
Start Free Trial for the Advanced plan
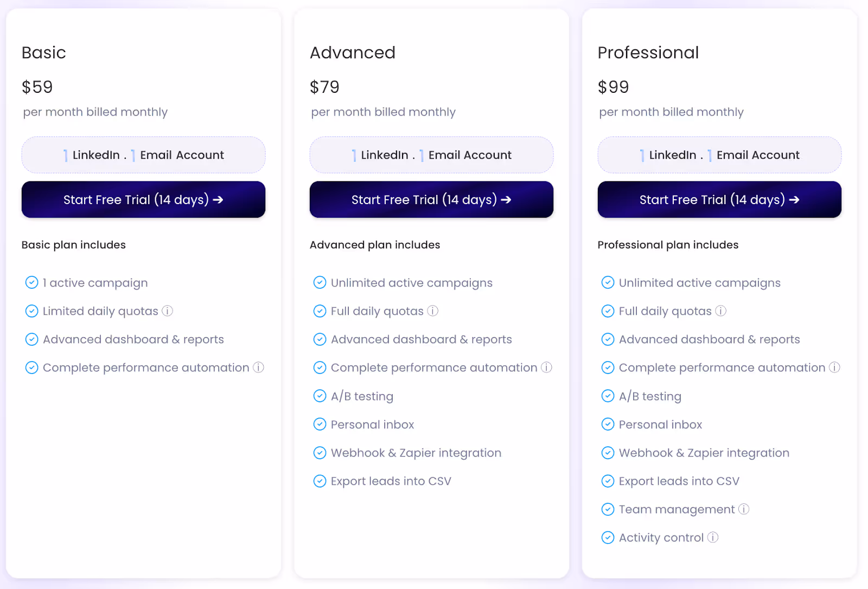pyautogui.click(x=431, y=200)
